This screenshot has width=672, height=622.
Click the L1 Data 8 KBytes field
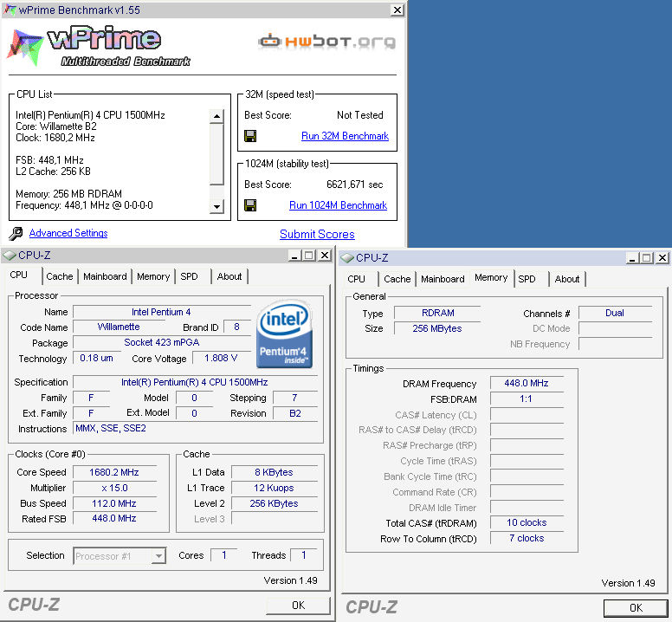pos(274,472)
